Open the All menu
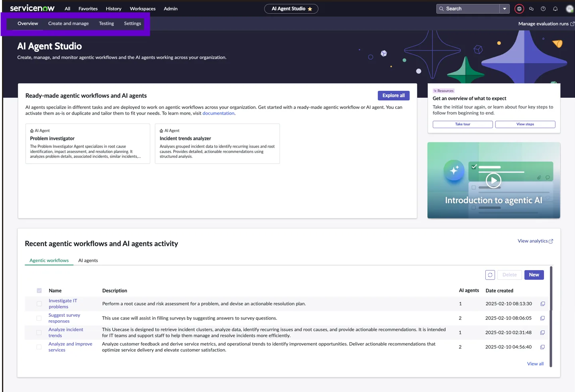 67,9
